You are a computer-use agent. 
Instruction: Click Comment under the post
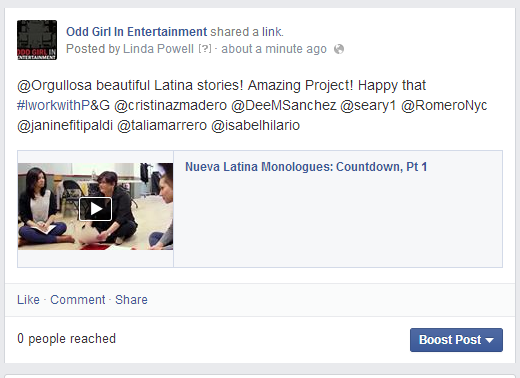tap(78, 300)
